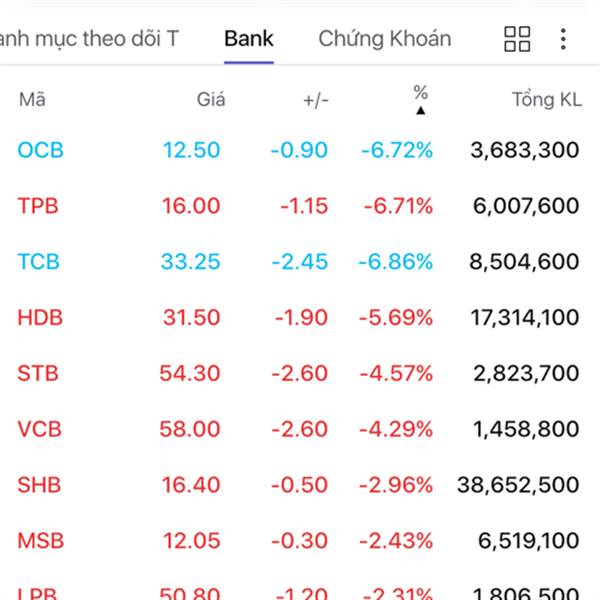The height and width of the screenshot is (600, 600).
Task: Select the MSB ticker
Action: (x=40, y=541)
